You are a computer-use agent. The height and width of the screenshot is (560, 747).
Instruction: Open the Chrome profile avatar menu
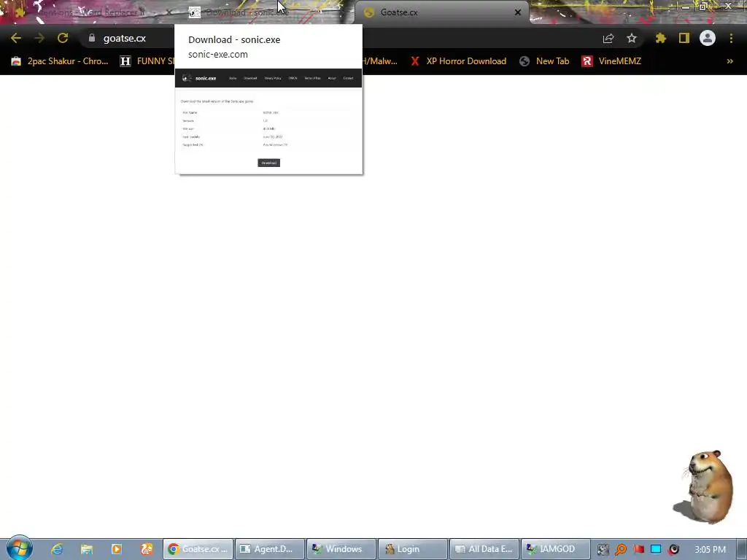708,38
